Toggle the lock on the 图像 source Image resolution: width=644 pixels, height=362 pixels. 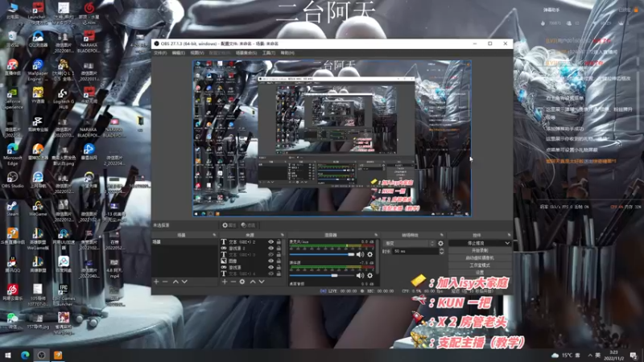pos(279,261)
